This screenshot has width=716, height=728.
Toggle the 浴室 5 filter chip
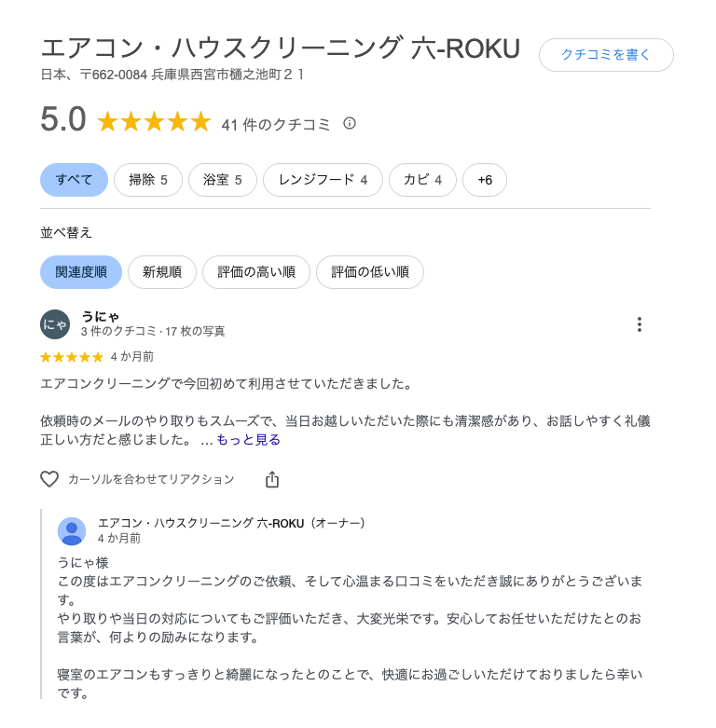click(x=223, y=180)
